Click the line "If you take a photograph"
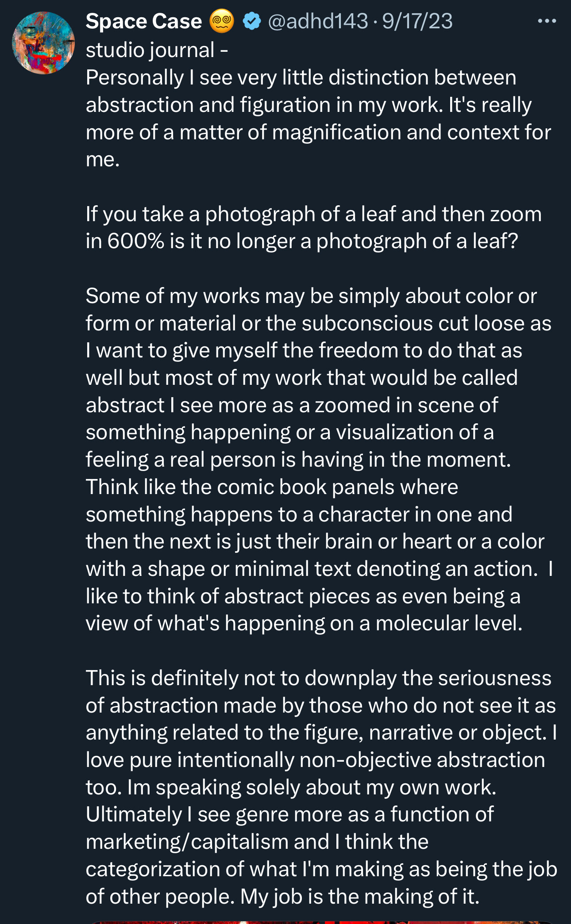The image size is (571, 924). pos(313,214)
